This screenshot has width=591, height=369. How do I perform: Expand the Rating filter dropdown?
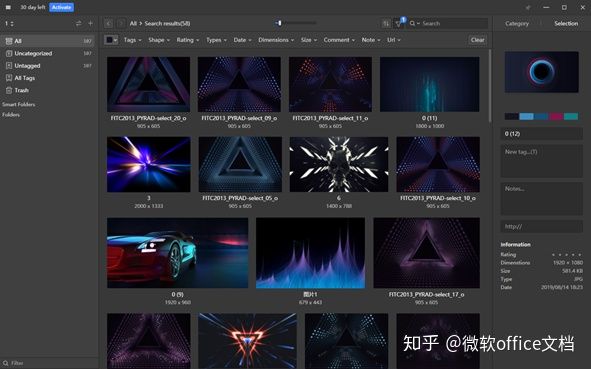(187, 40)
